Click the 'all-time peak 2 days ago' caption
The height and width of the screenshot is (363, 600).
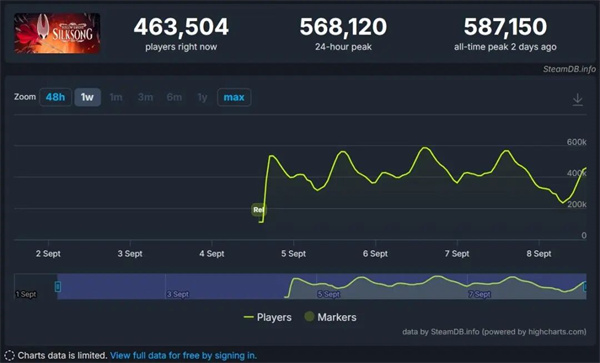(x=505, y=47)
